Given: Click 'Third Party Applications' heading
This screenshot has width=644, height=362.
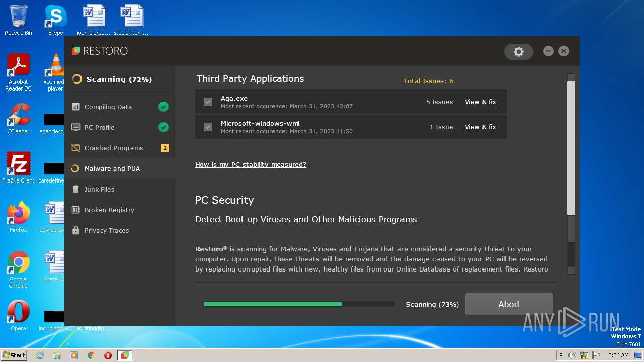Looking at the screenshot, I should coord(250,78).
